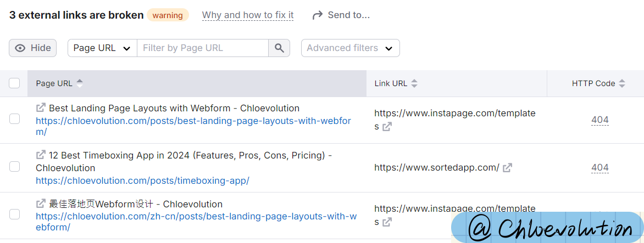Open the timeboxing-app page URL link
Image resolution: width=644 pixels, height=243 pixels.
pyautogui.click(x=142, y=180)
